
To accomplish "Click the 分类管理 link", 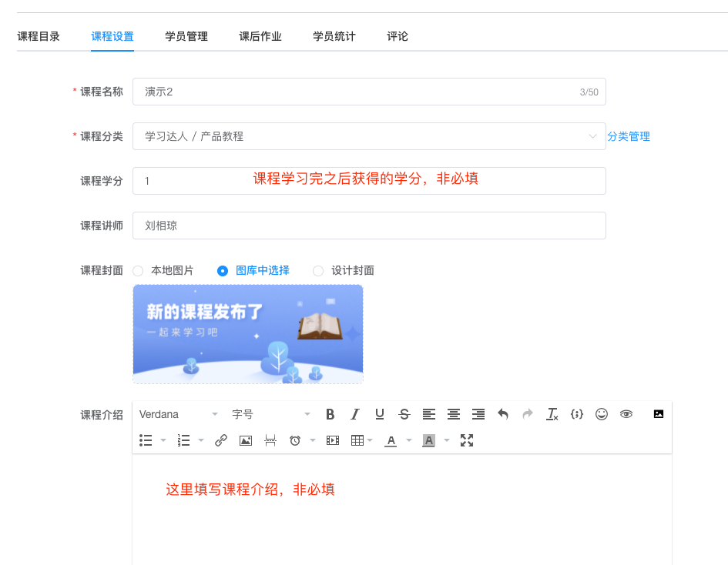I will coord(629,136).
